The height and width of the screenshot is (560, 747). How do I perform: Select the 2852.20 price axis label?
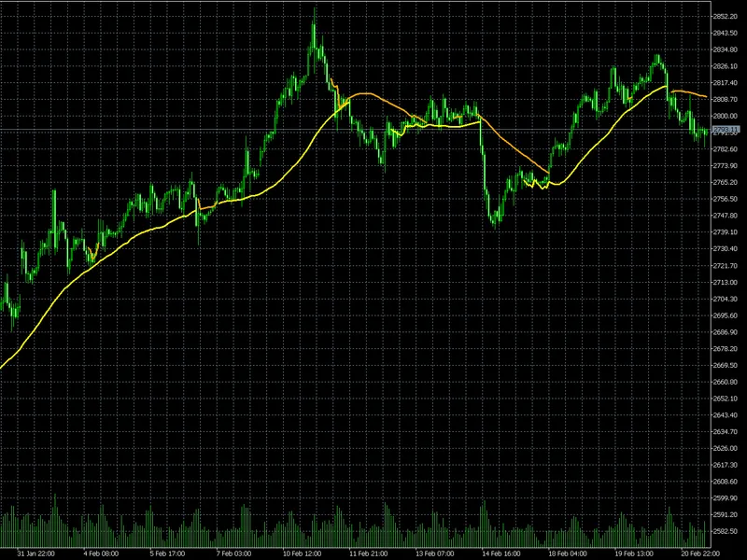click(x=726, y=17)
